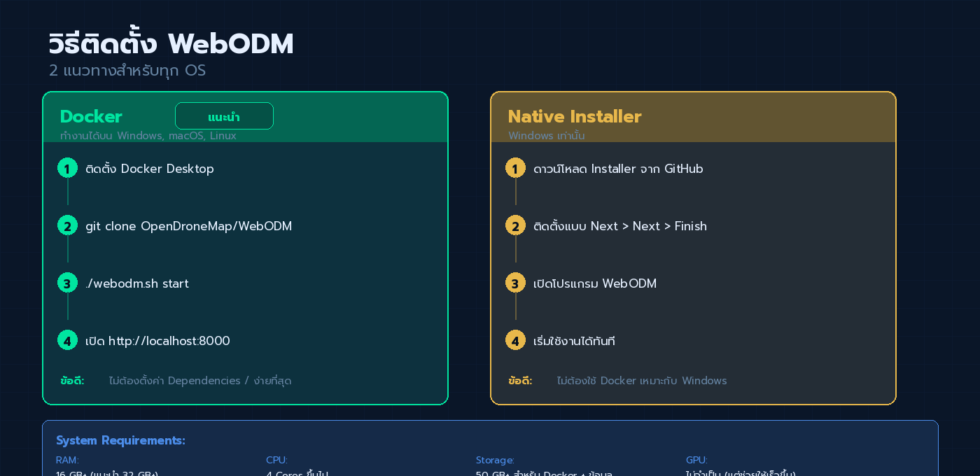The width and height of the screenshot is (980, 476).
Task: Click the Storage: label
Action: (x=495, y=460)
